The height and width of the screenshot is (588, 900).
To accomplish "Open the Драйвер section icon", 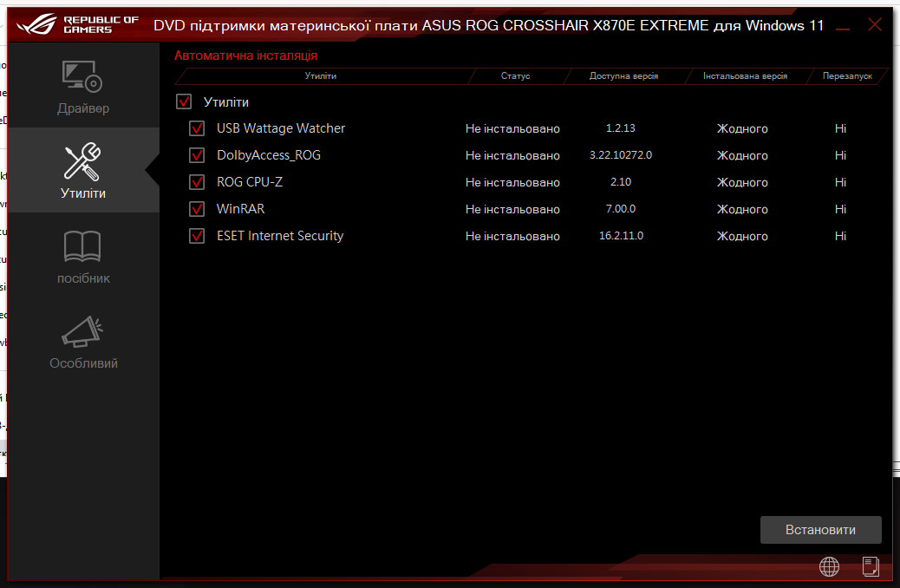I will click(82, 76).
